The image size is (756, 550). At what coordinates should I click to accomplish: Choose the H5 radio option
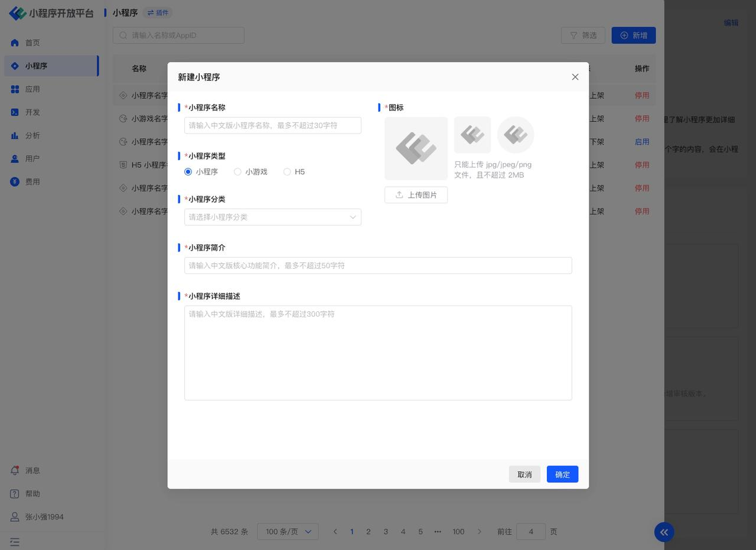[x=287, y=172]
